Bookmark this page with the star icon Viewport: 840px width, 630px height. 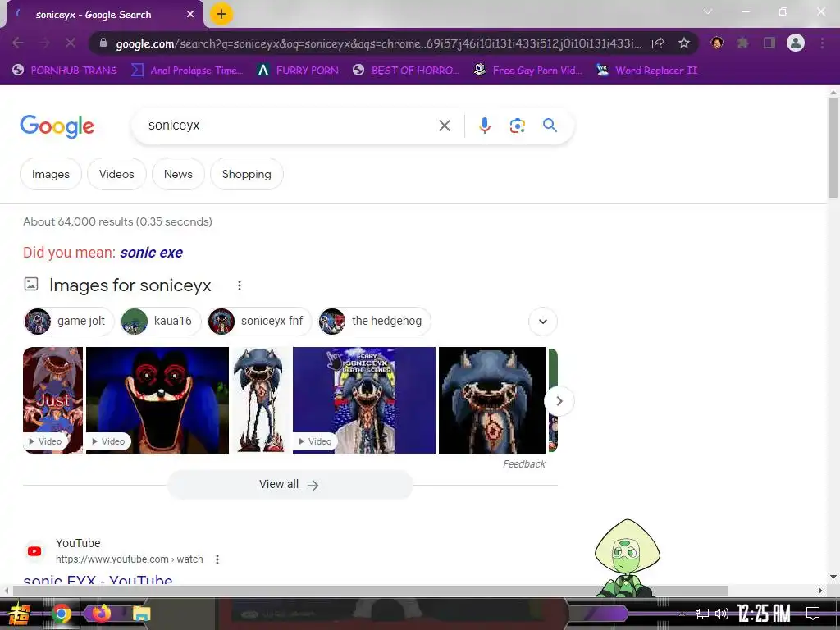[x=683, y=43]
